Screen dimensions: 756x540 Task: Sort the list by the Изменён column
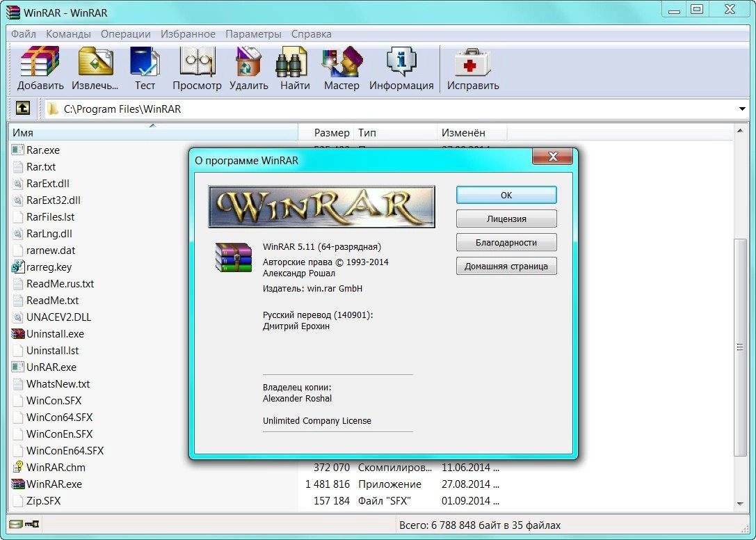[x=472, y=132]
